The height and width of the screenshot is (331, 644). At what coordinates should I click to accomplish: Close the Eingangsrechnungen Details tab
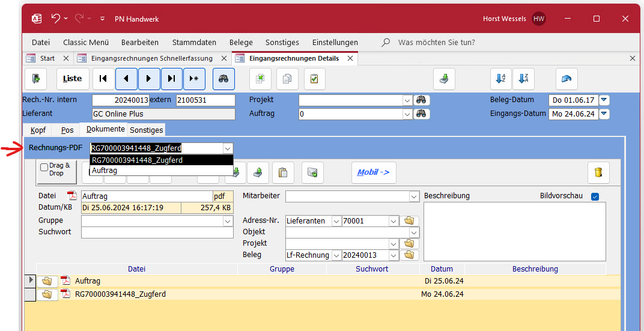click(x=350, y=58)
